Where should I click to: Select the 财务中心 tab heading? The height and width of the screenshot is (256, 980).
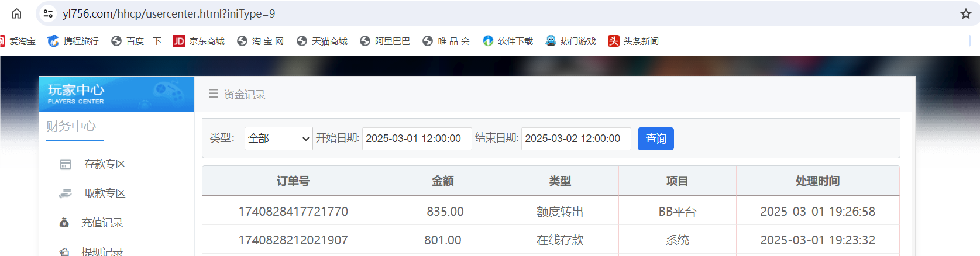tap(71, 126)
